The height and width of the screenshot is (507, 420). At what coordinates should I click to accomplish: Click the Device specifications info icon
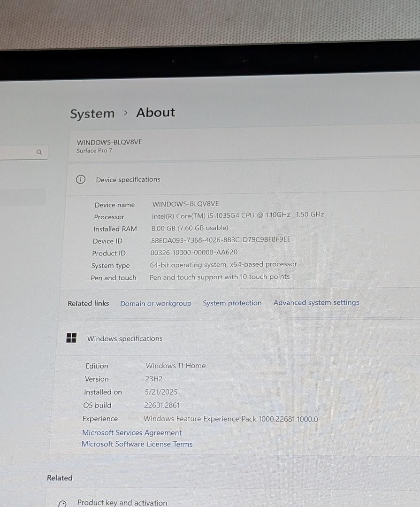pyautogui.click(x=81, y=179)
